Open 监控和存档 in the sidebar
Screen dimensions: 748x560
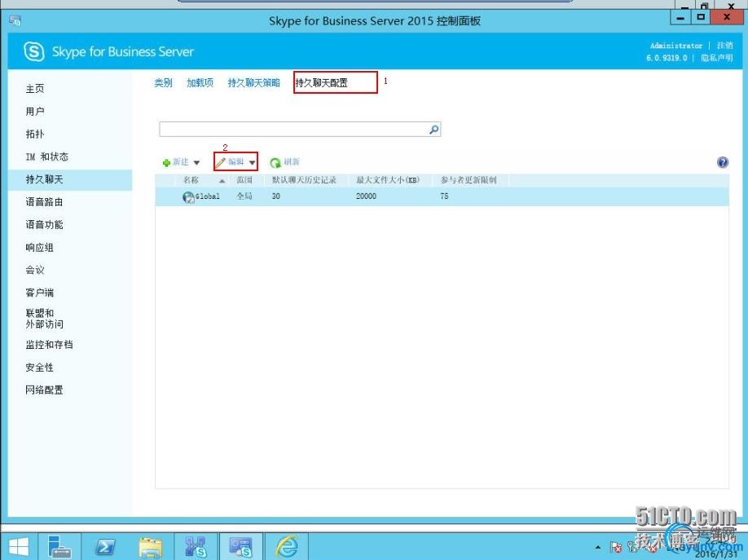pos(49,344)
